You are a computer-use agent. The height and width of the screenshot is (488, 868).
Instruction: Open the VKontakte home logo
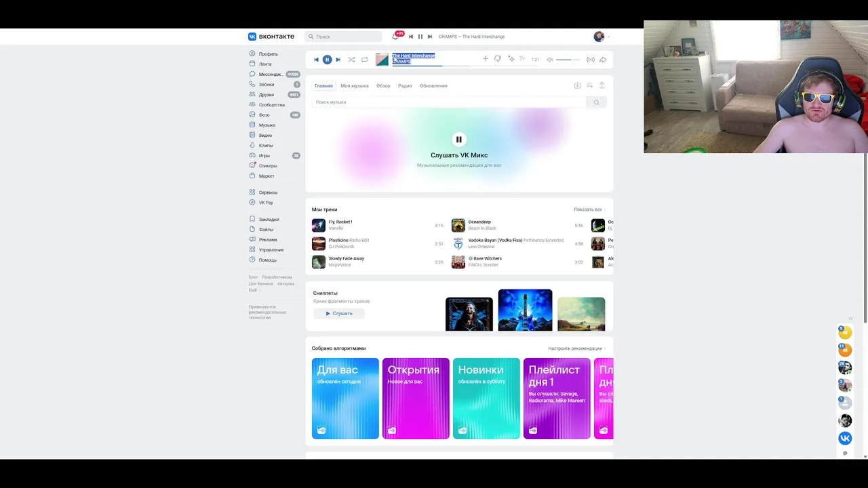tap(271, 37)
